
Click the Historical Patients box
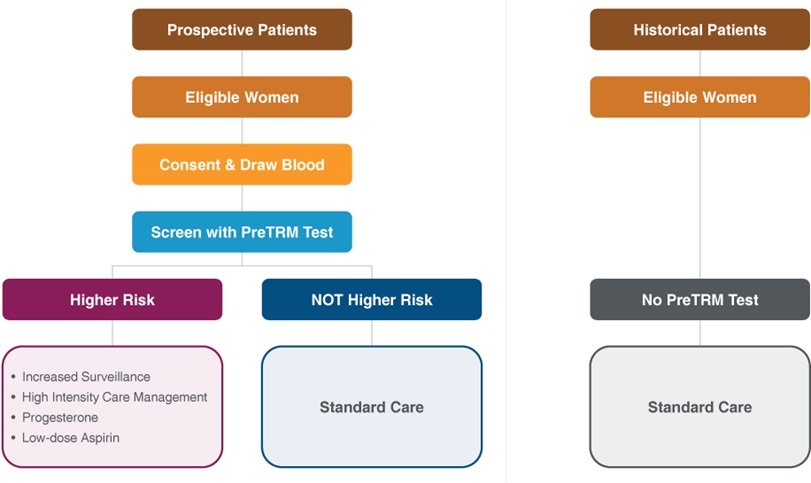coord(700,30)
